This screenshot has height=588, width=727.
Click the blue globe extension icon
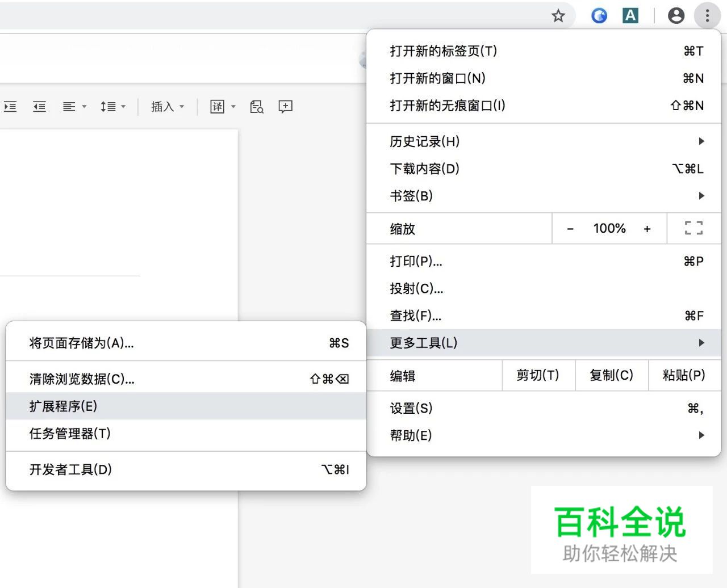pos(599,16)
